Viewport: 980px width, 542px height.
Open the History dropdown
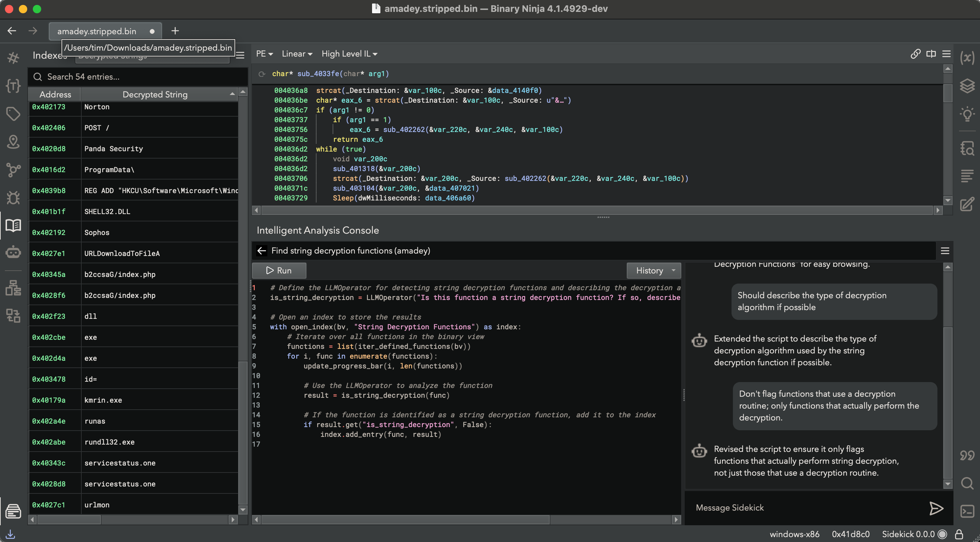(654, 270)
